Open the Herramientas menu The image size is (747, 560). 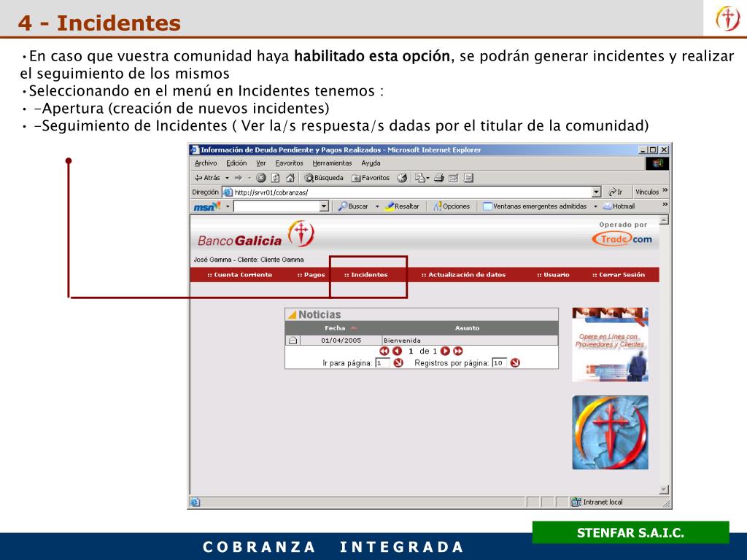[332, 163]
